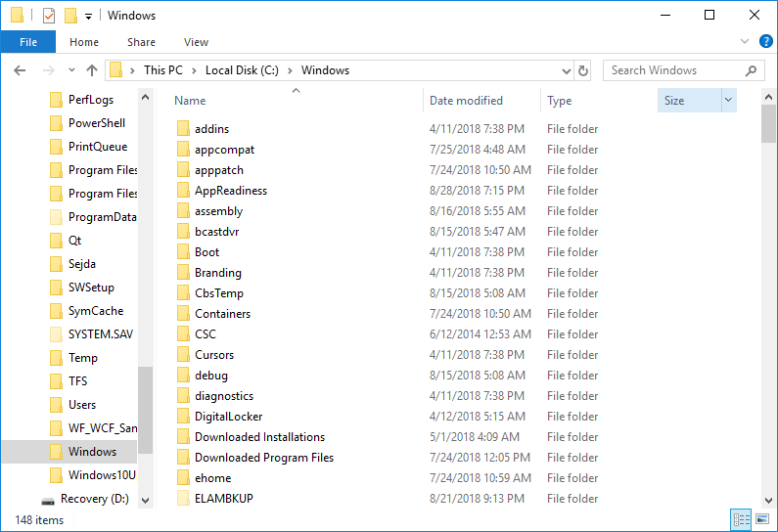
Task: Open the Size column filter dropdown
Action: click(x=728, y=100)
